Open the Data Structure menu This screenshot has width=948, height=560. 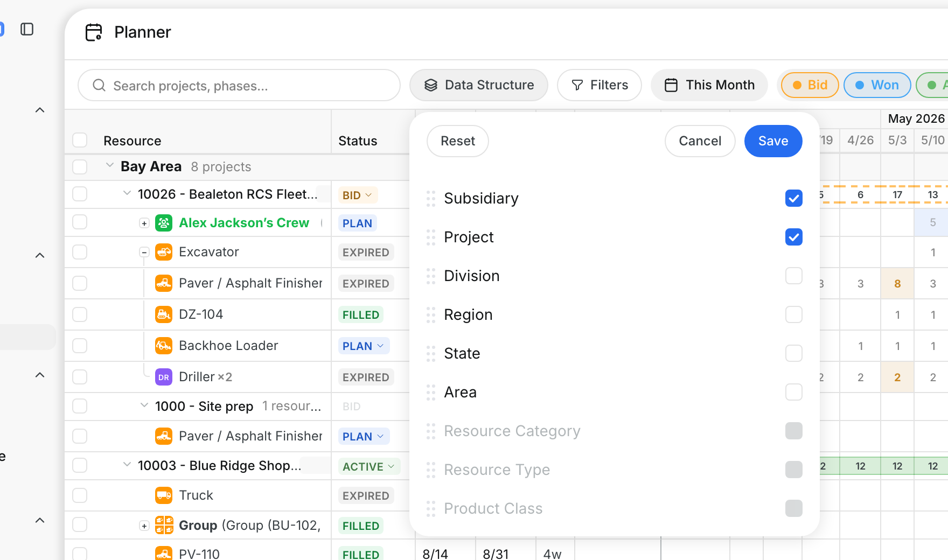pos(479,85)
